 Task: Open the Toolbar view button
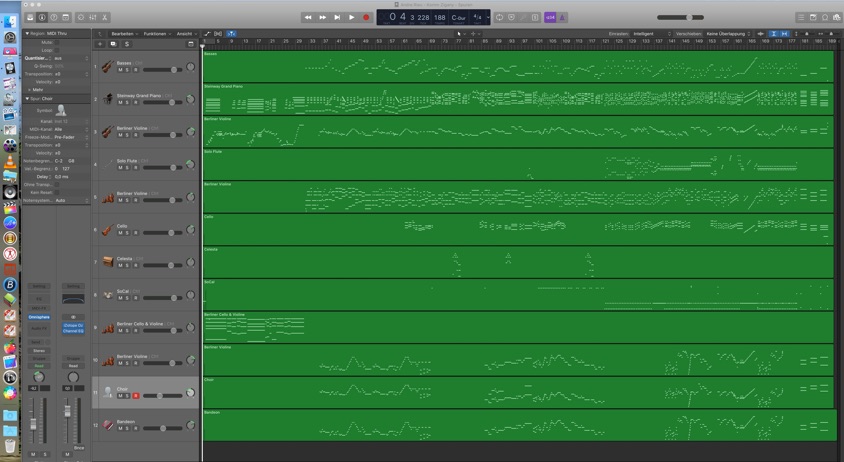(x=66, y=17)
